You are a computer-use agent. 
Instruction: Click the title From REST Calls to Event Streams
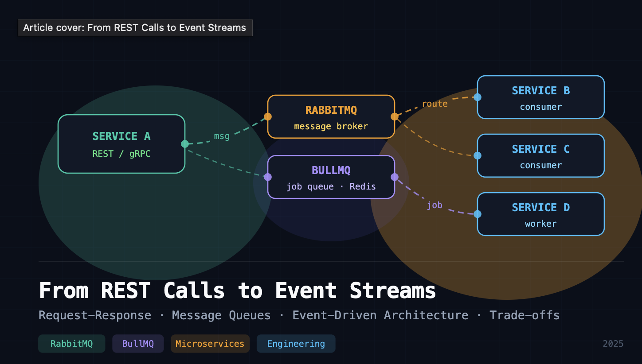pos(238,291)
